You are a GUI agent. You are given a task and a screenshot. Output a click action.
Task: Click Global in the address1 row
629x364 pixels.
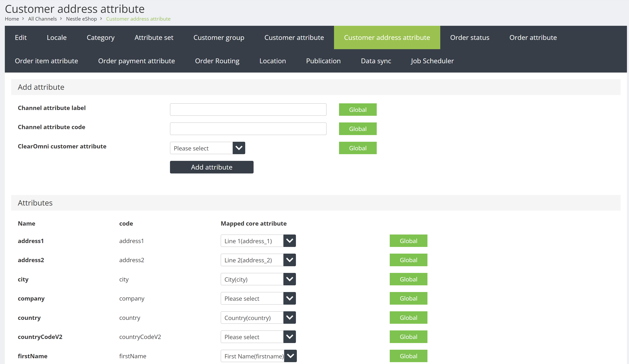click(408, 241)
